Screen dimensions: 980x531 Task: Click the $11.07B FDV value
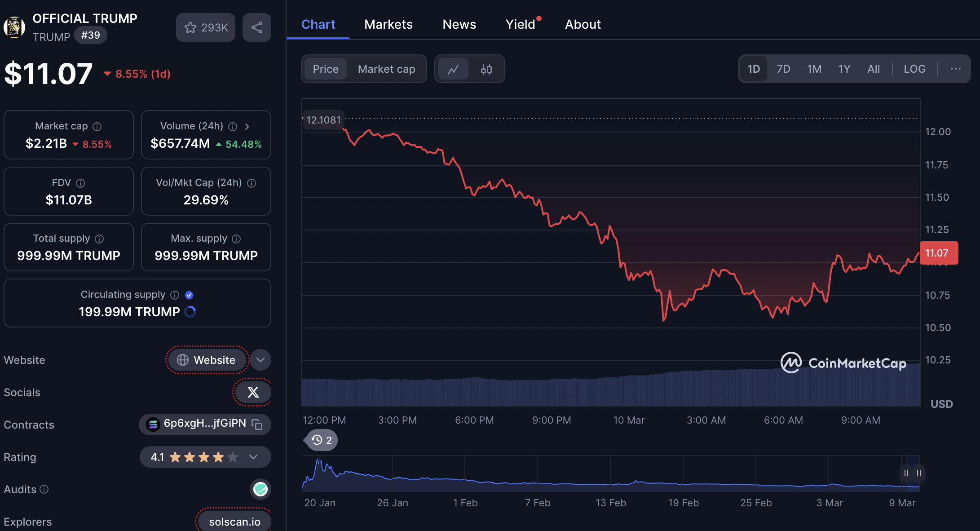pyautogui.click(x=69, y=200)
